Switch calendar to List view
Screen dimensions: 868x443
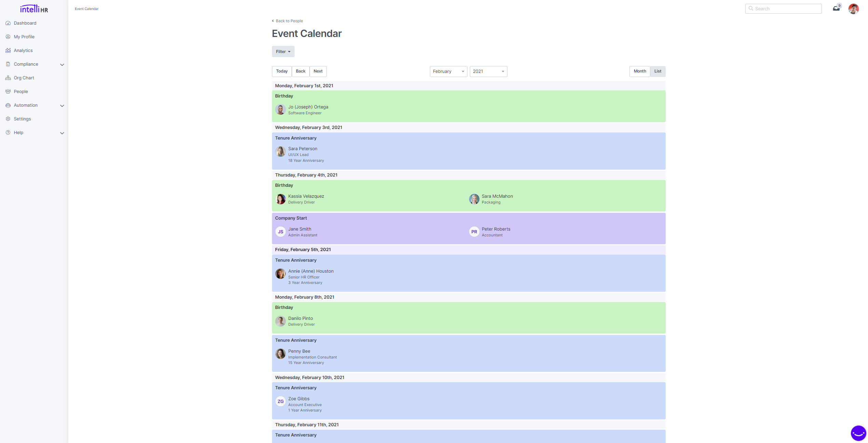pyautogui.click(x=657, y=71)
